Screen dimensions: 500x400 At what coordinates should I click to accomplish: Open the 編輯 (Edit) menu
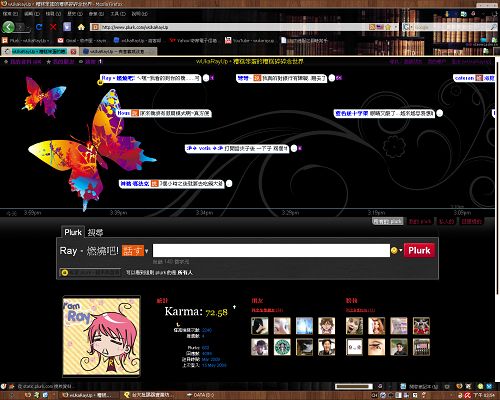coord(32,14)
